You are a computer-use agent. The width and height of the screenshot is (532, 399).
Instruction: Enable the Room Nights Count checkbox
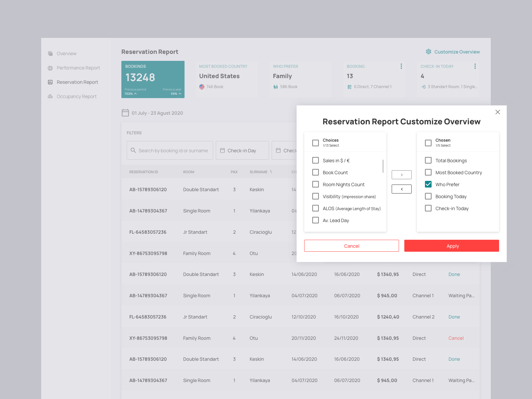pos(316,184)
